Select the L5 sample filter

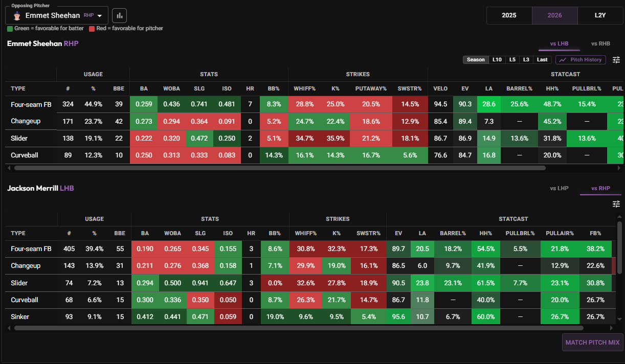click(x=512, y=60)
